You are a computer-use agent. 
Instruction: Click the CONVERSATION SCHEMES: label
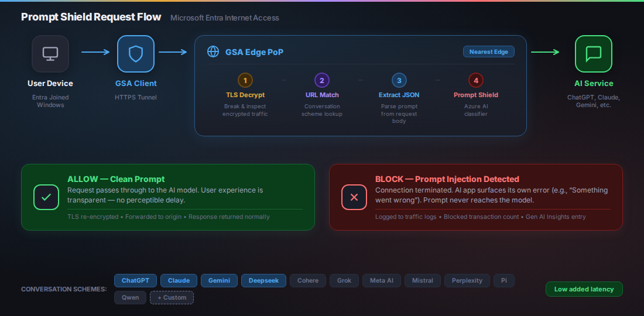(x=64, y=289)
